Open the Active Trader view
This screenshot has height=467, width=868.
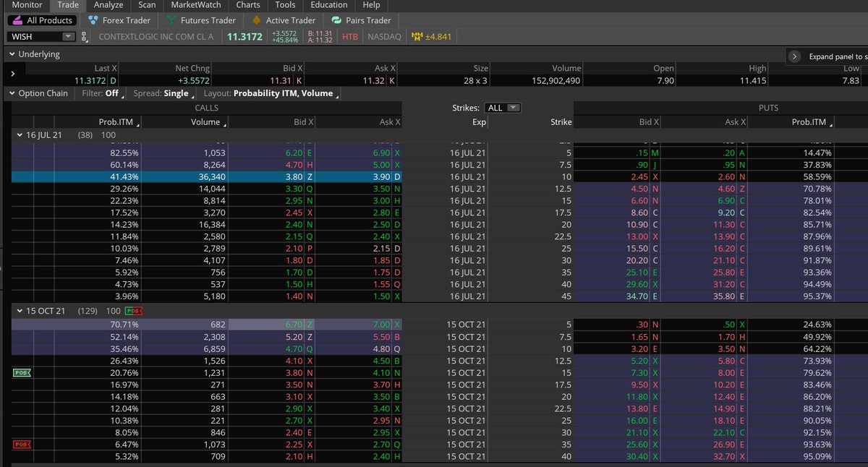283,20
